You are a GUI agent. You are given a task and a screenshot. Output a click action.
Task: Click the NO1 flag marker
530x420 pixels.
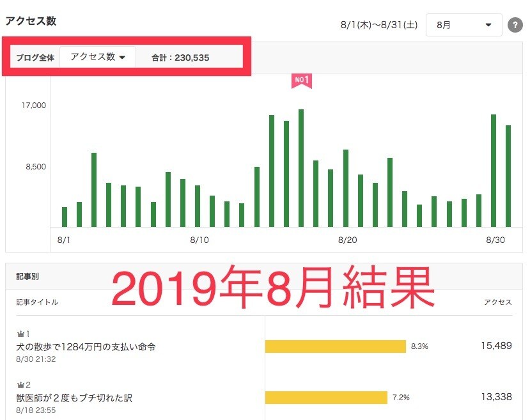click(302, 81)
